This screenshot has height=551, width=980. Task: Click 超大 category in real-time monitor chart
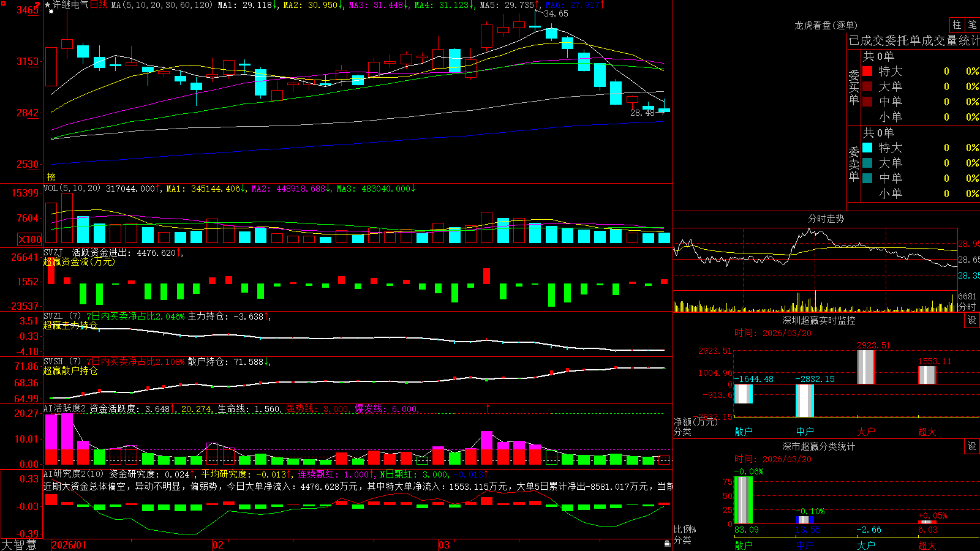point(927,432)
